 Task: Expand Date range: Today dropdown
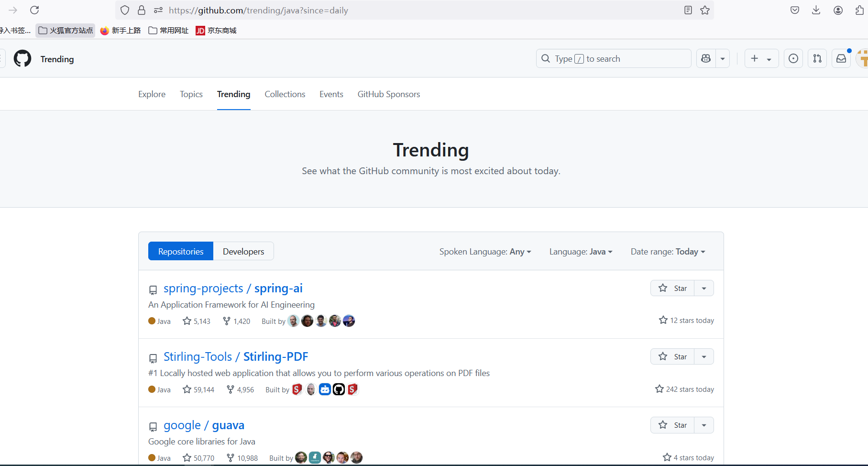pos(668,252)
